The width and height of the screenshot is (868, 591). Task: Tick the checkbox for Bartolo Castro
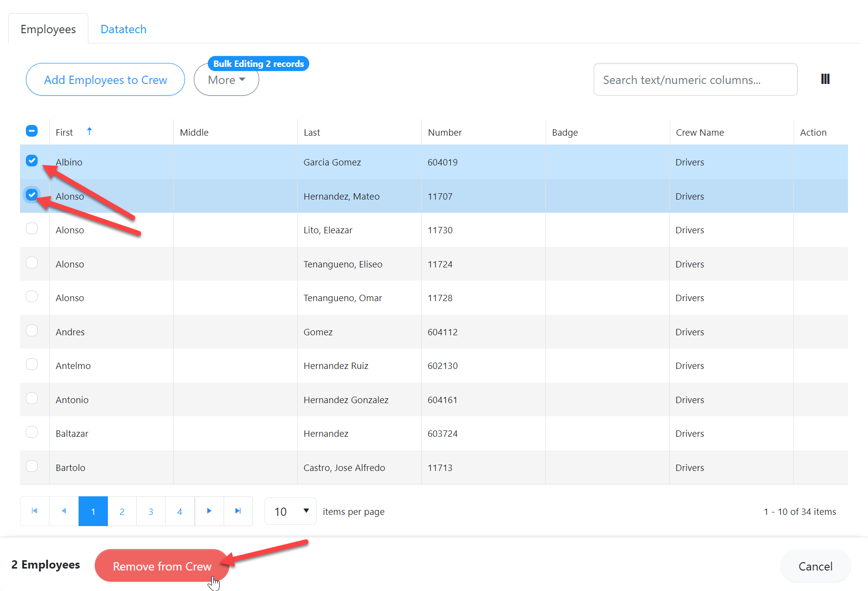(x=32, y=466)
